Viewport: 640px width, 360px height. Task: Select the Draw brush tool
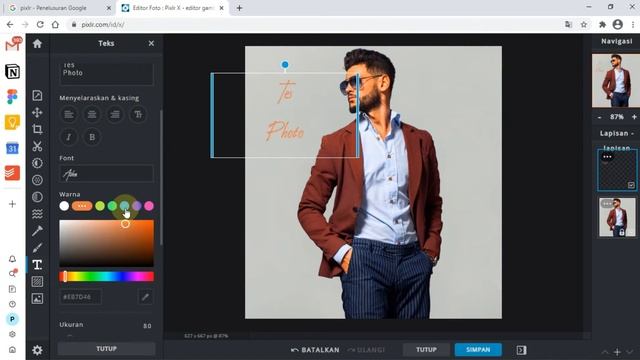click(x=37, y=248)
